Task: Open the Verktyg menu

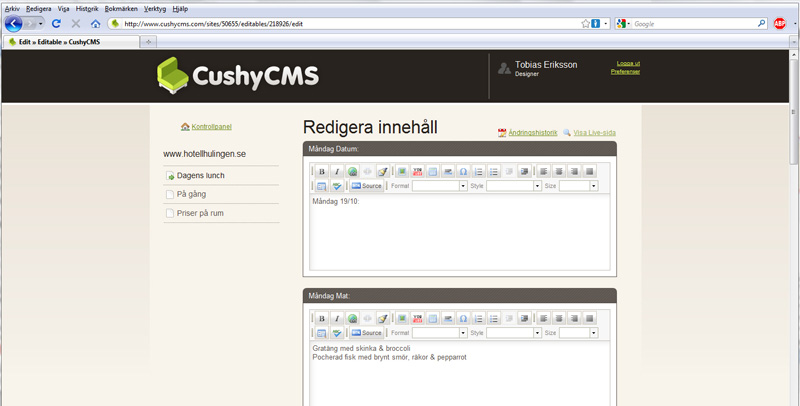Action: point(155,9)
